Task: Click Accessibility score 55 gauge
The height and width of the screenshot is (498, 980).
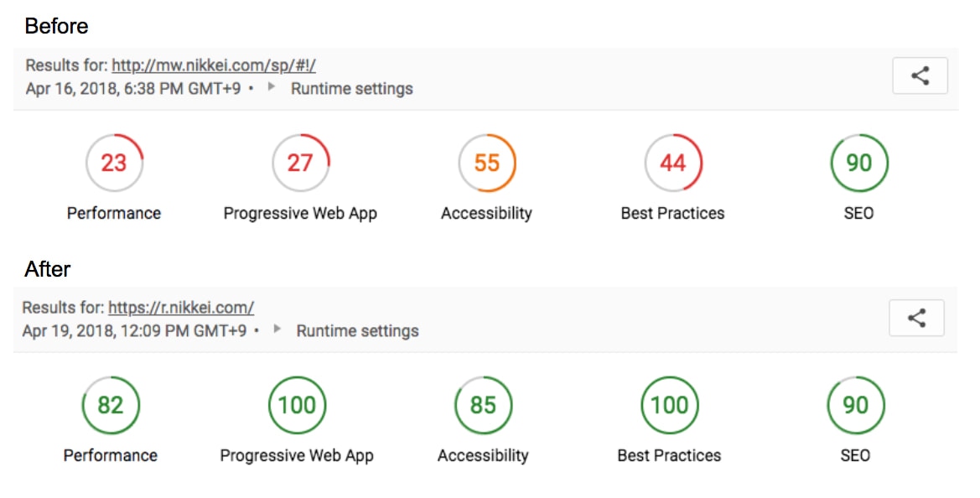Action: pyautogui.click(x=486, y=163)
